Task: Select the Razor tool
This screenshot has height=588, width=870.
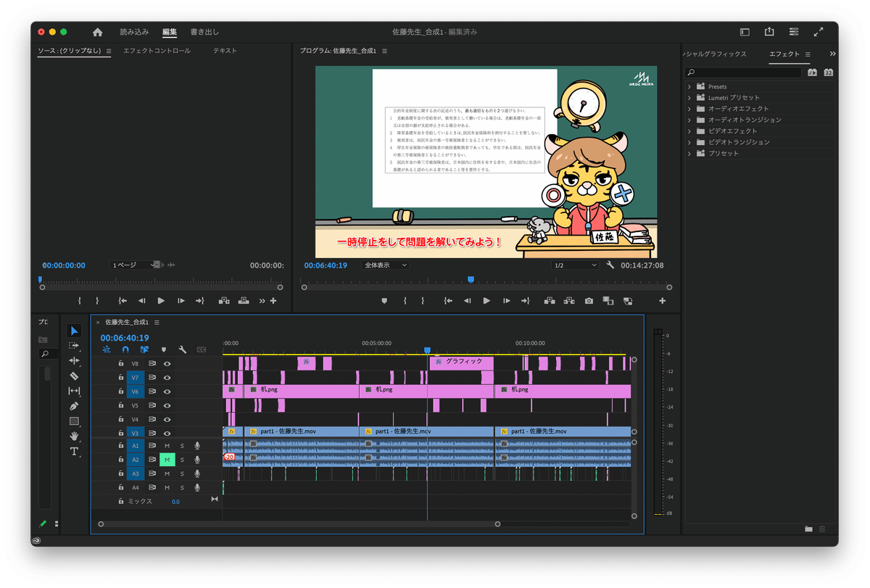Action: coord(74,376)
